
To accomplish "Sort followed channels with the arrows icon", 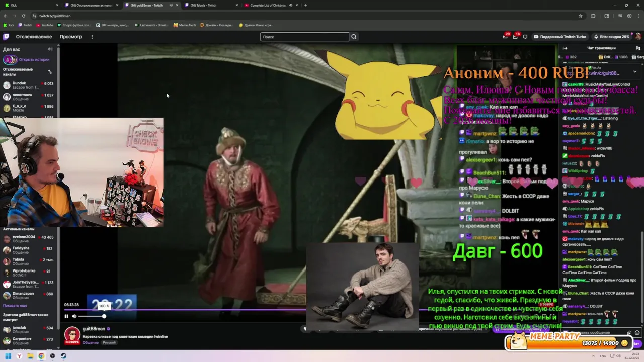I will pyautogui.click(x=50, y=72).
